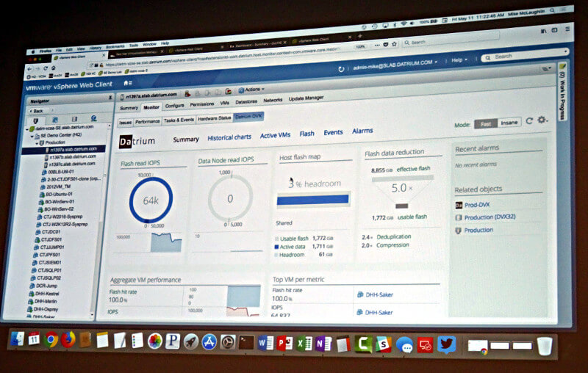Launch Microsoft Word from the dock

(265, 343)
